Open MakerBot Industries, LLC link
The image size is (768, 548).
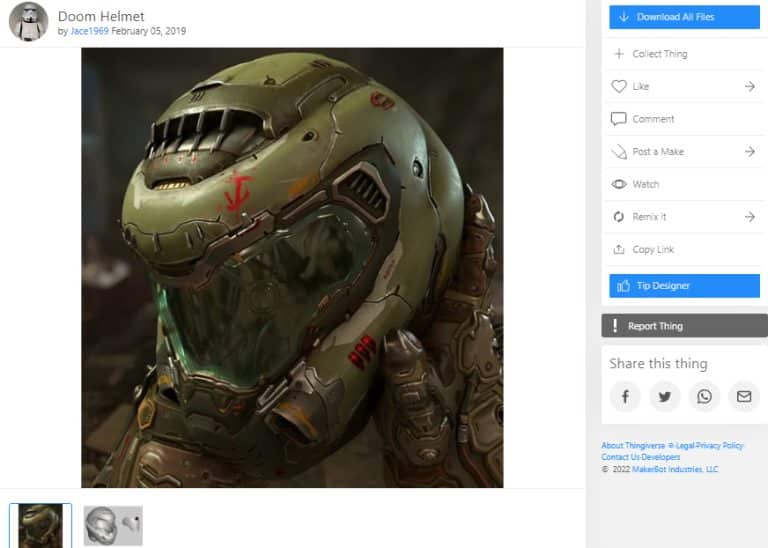tap(675, 469)
